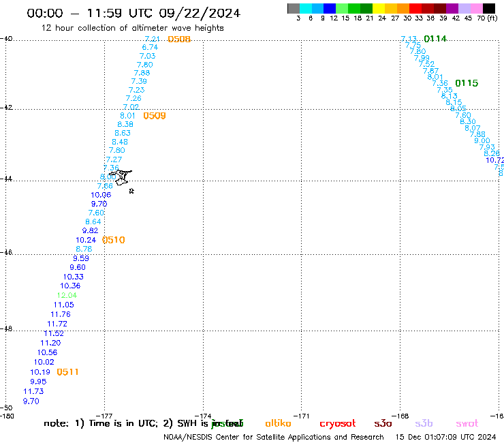Click the 8.78 wave height value

point(84,249)
